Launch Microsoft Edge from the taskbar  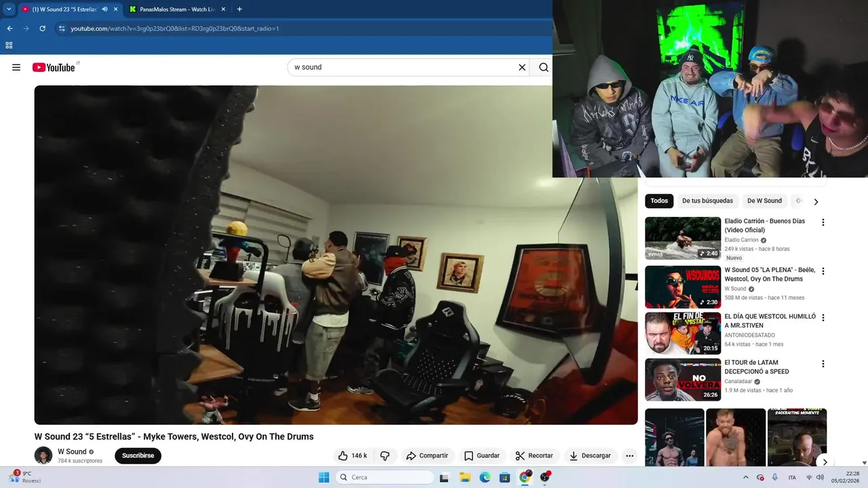tap(485, 477)
